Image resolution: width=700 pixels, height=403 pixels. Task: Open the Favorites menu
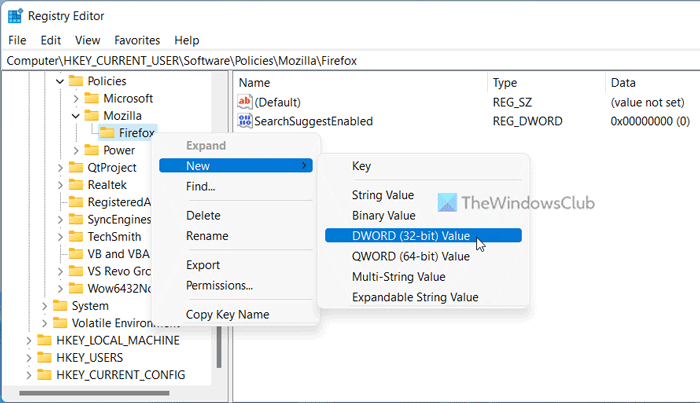coord(137,40)
